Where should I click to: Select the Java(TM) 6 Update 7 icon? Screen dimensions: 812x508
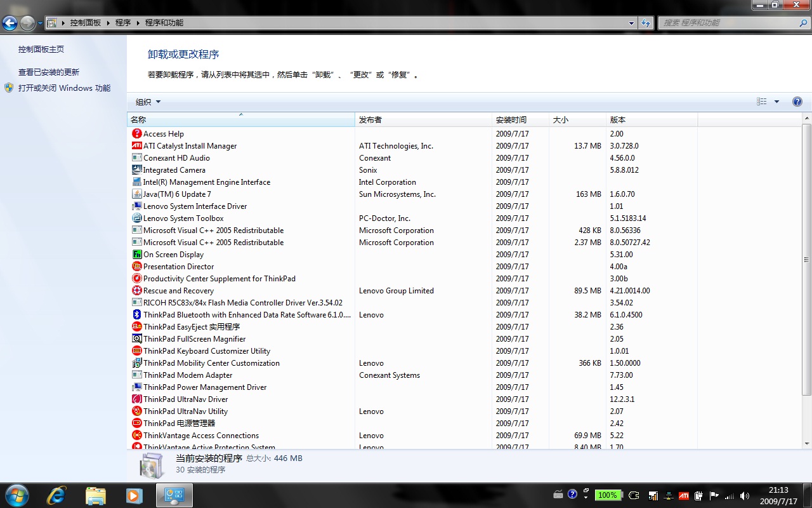pyautogui.click(x=136, y=194)
